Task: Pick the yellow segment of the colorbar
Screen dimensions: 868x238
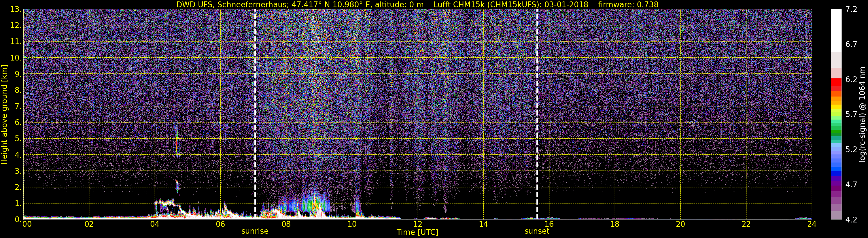Action: coord(836,107)
